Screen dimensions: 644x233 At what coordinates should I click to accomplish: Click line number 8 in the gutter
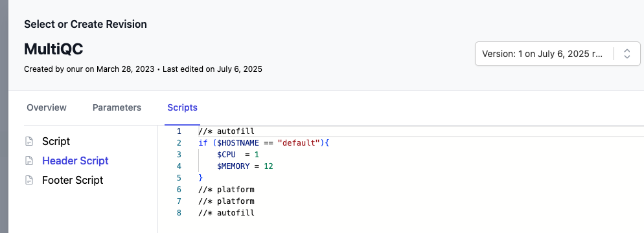(179, 212)
